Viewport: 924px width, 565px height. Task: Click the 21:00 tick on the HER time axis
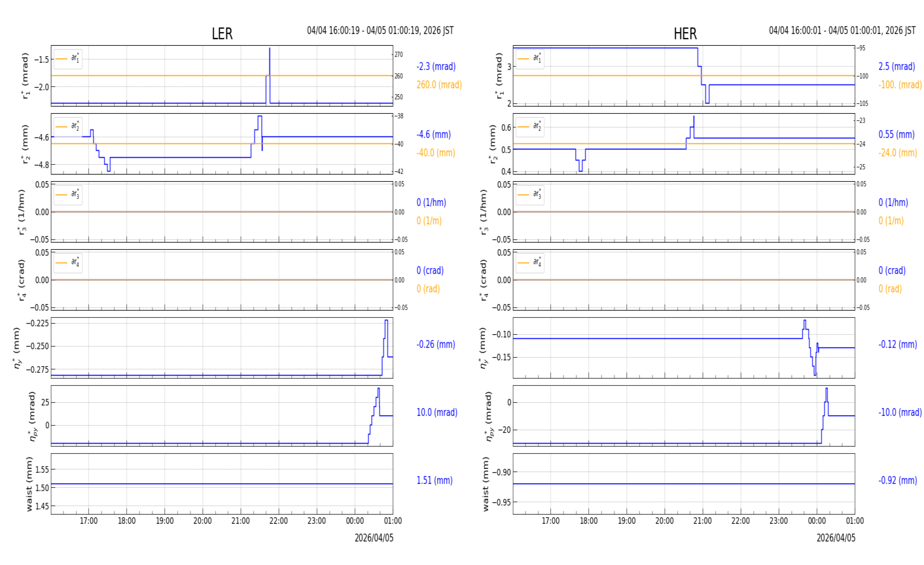pyautogui.click(x=703, y=521)
